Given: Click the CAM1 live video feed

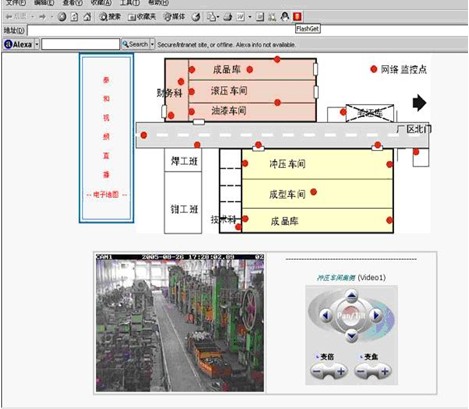Looking at the screenshot, I should click(180, 323).
